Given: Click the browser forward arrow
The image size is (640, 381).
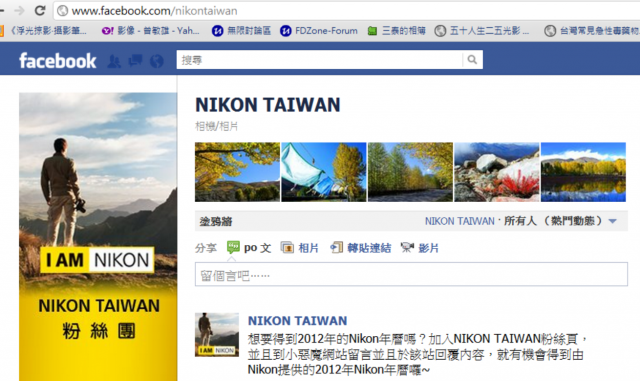Looking at the screenshot, I should click(19, 10).
